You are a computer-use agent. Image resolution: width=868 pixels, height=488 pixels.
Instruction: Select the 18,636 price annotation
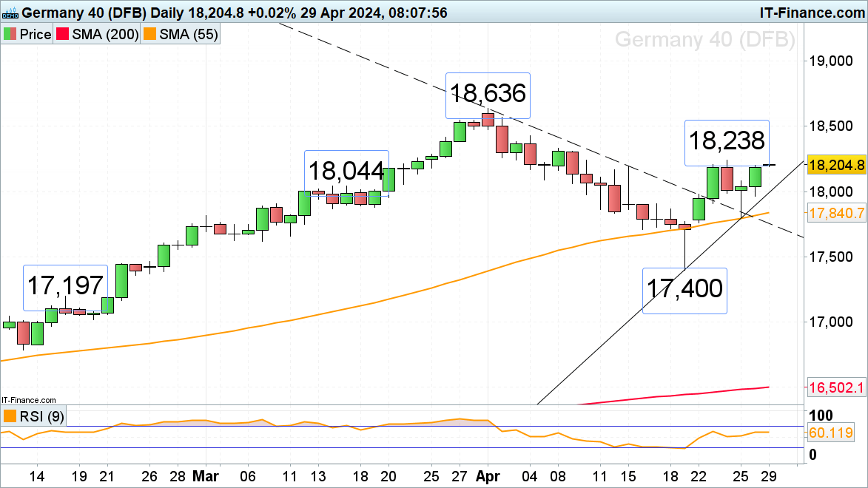click(x=488, y=95)
